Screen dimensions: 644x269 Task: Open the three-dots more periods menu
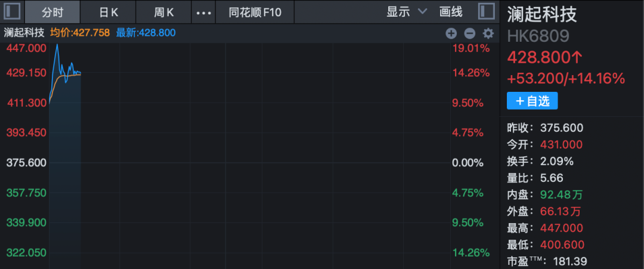pos(203,13)
